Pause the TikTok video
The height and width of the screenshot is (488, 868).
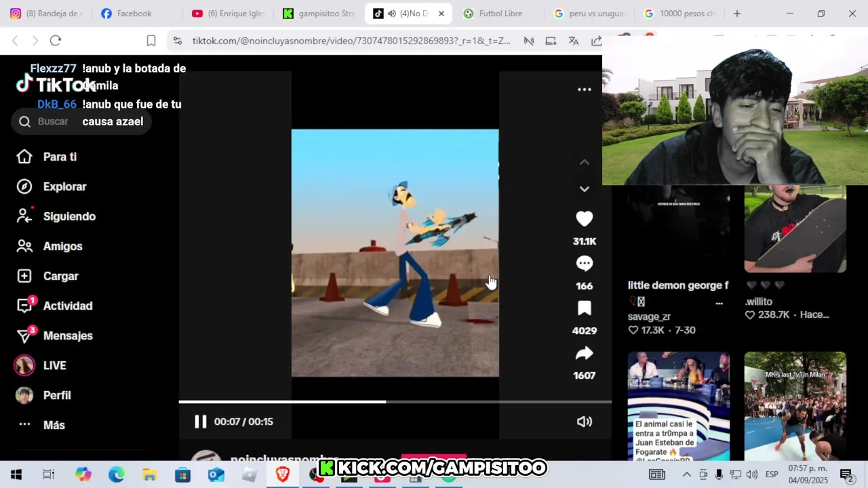click(200, 422)
